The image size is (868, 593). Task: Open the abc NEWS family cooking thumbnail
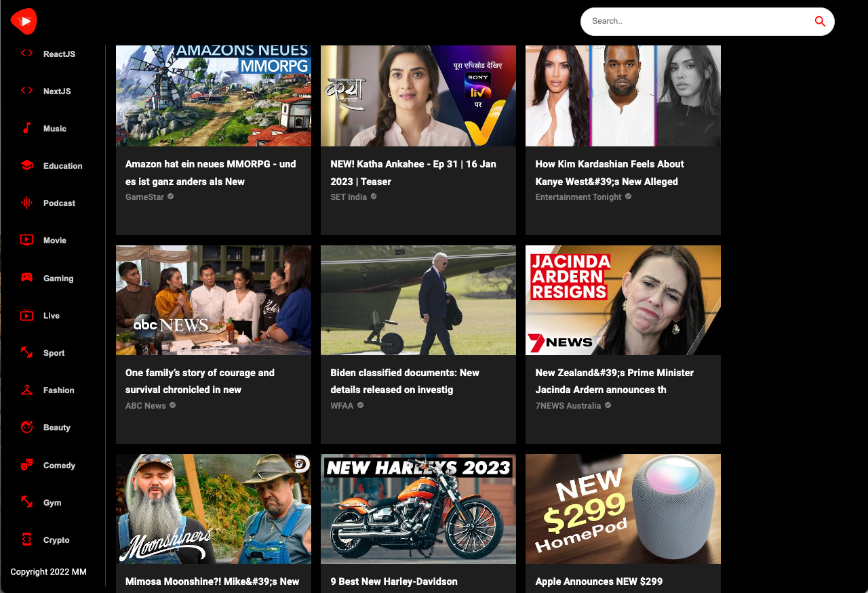point(214,300)
